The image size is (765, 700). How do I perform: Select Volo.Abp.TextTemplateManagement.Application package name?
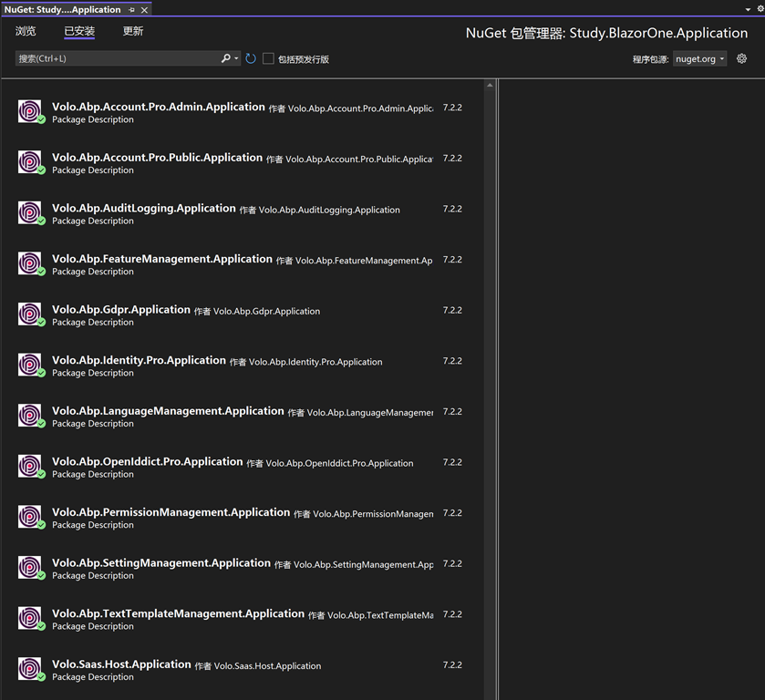click(x=178, y=614)
